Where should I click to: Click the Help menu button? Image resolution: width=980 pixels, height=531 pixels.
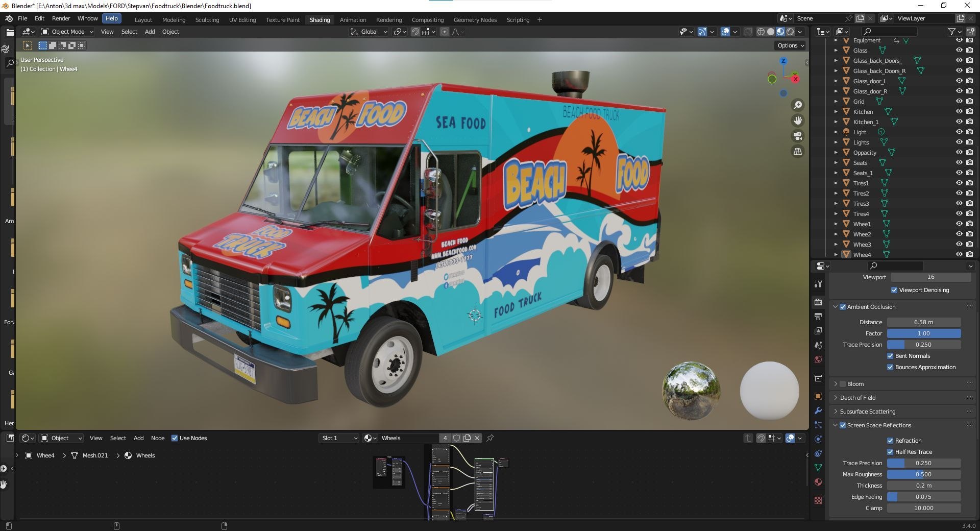click(x=111, y=18)
